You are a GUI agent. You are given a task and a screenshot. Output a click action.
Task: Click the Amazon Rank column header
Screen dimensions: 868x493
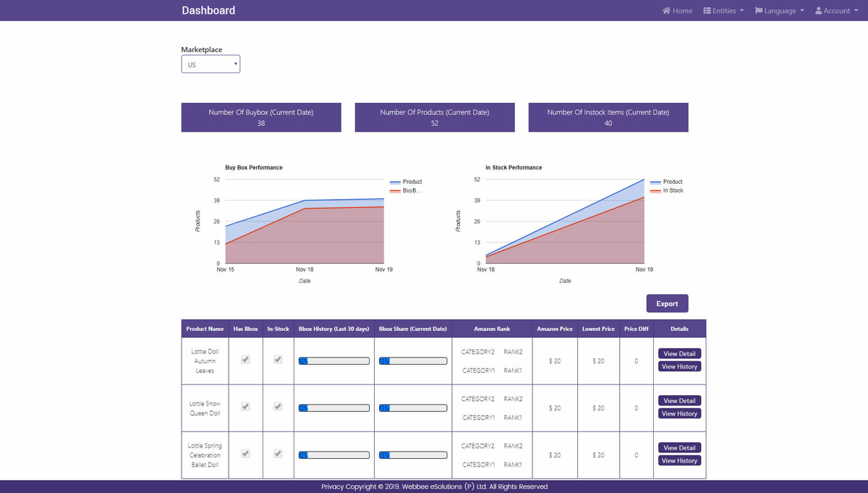coord(492,329)
